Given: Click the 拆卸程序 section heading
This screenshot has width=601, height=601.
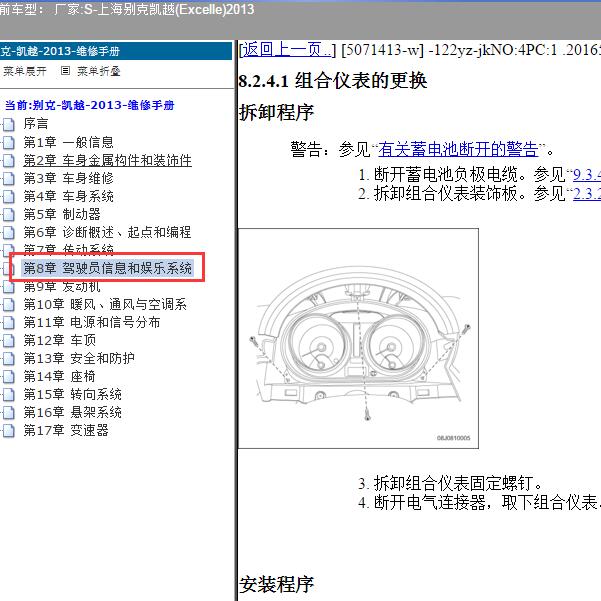Looking at the screenshot, I should (276, 113).
